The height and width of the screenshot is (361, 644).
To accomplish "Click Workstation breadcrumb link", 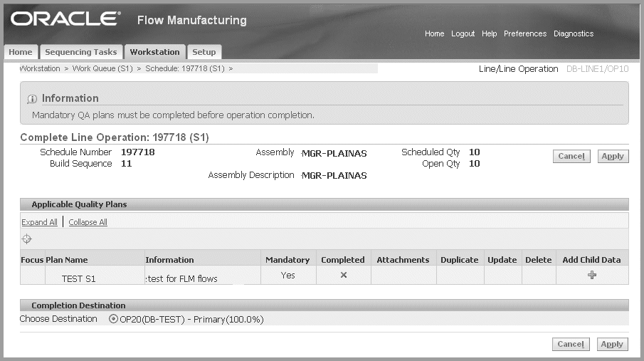I will (x=40, y=68).
